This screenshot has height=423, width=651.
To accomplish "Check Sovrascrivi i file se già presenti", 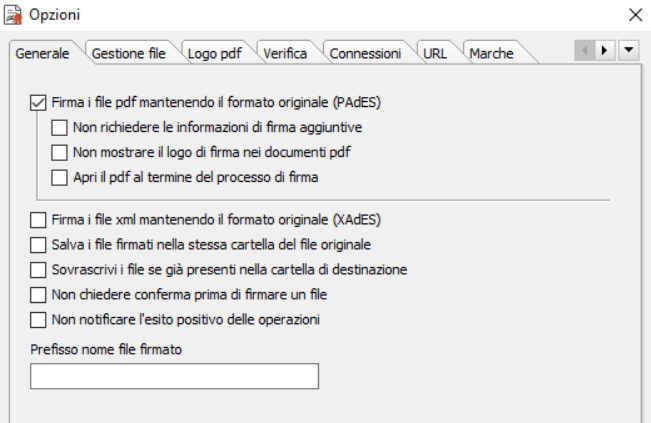I will [38, 270].
